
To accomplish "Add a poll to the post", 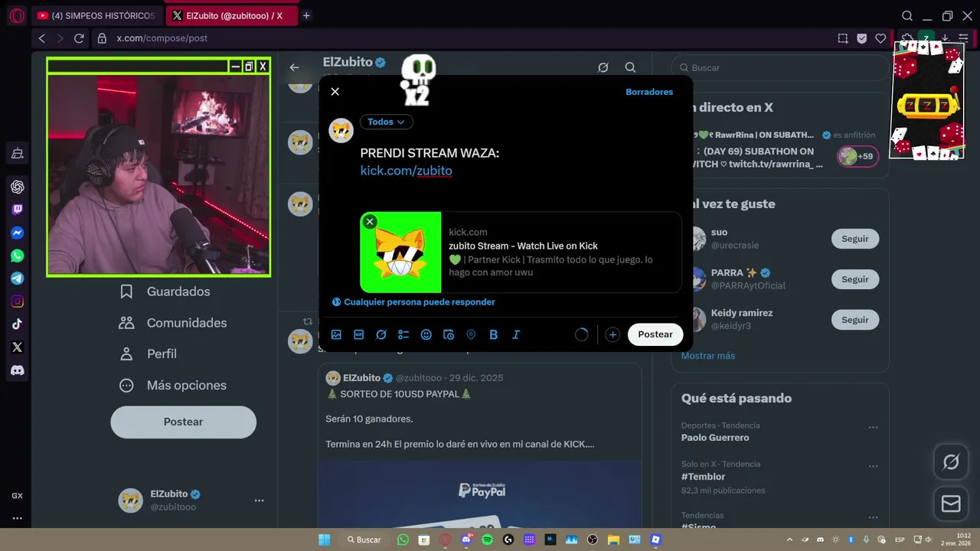I will click(403, 334).
